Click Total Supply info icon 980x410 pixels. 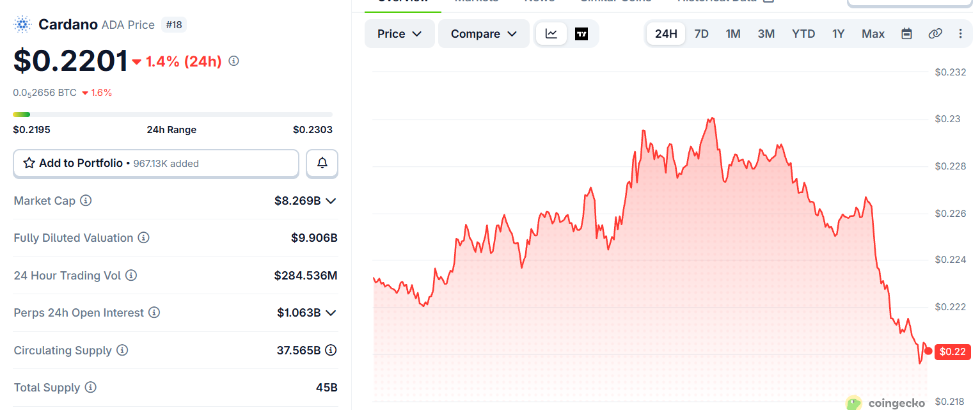[x=91, y=388]
